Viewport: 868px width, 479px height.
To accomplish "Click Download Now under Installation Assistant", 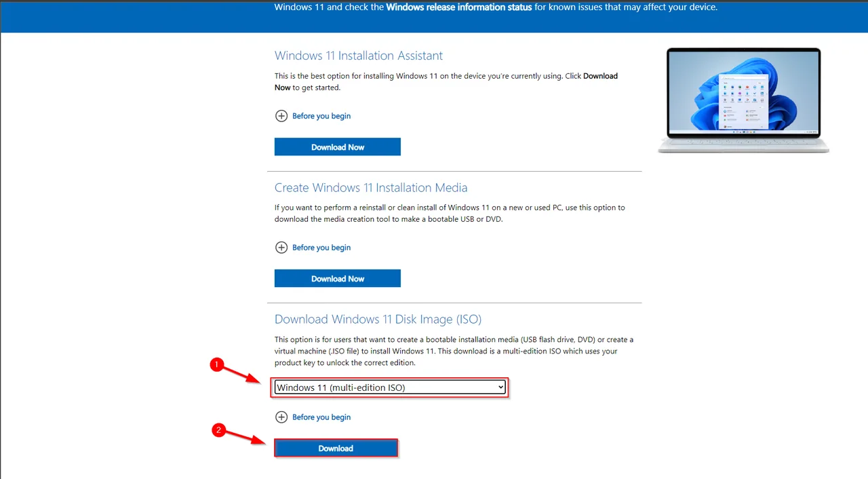I will tap(337, 147).
